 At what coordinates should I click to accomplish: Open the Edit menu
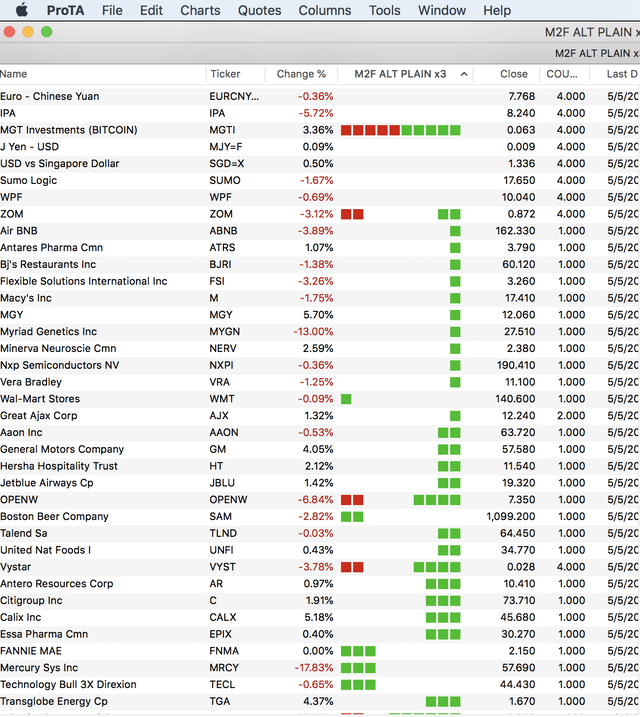pos(151,10)
